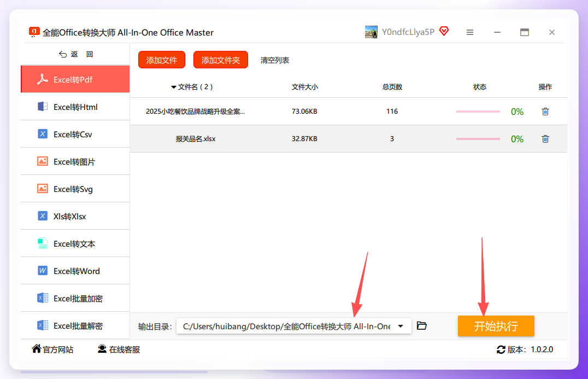The width and height of the screenshot is (588, 379).
Task: Click version number 1.0.2.0 text
Action: (542, 349)
